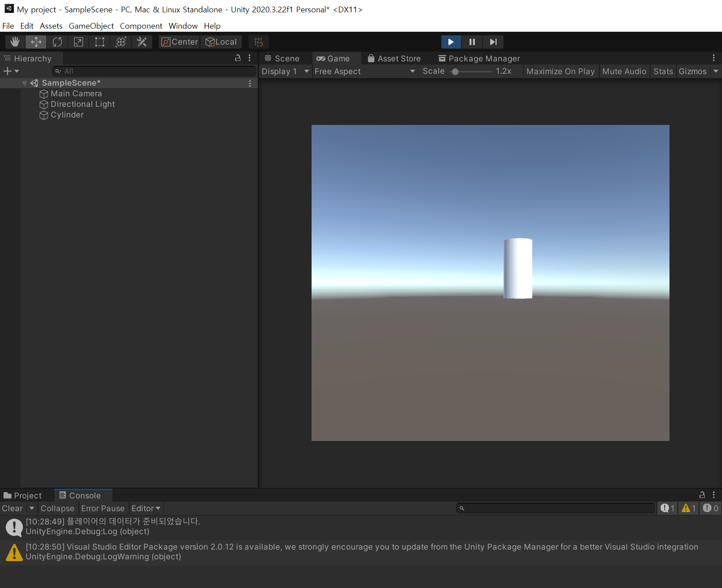Toggle Mute Audio
Image resolution: width=722 pixels, height=588 pixels.
click(624, 71)
